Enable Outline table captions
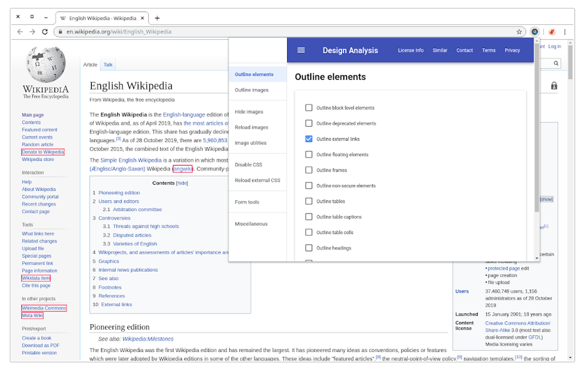The width and height of the screenshot is (588, 368). pos(308,217)
